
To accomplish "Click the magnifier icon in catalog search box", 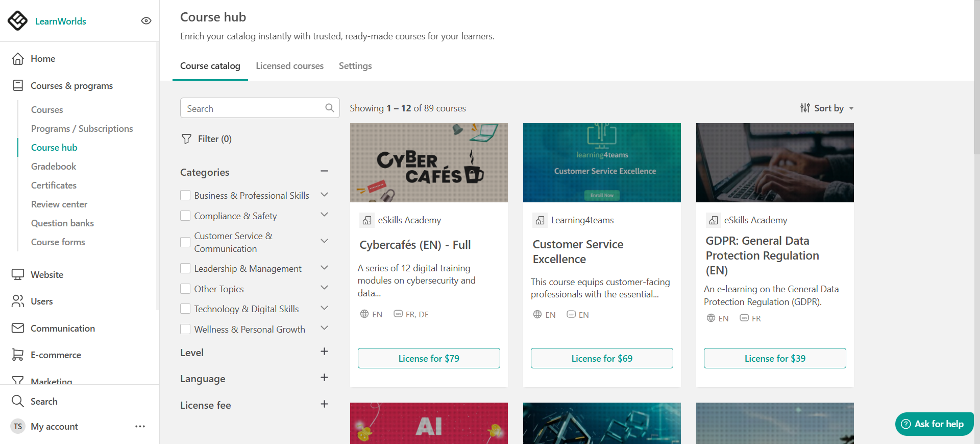I will pos(330,108).
